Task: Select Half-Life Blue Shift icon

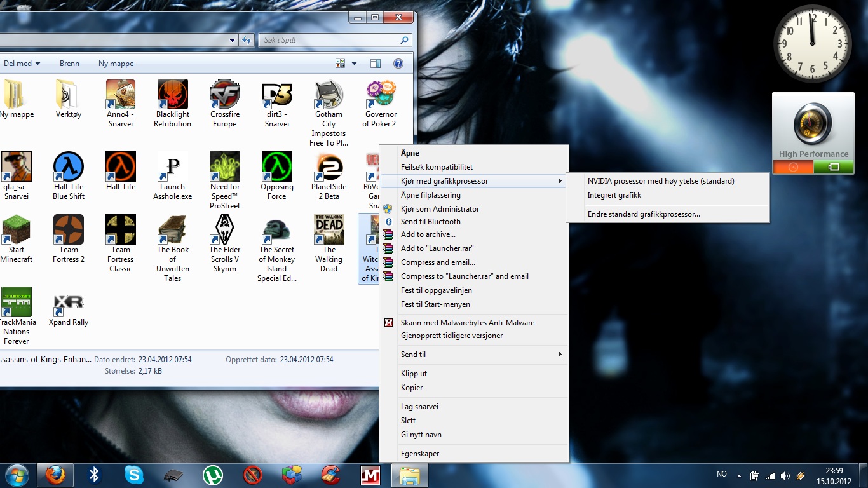Action: [x=68, y=166]
